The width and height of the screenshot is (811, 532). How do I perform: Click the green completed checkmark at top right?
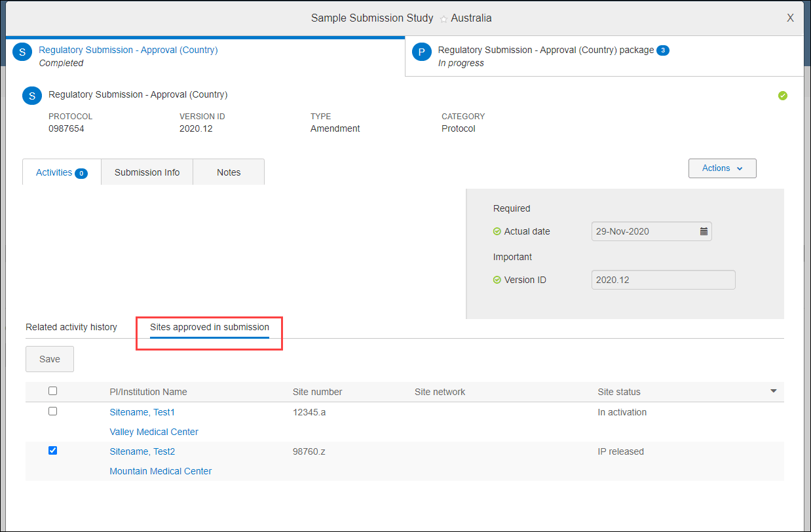[783, 95]
